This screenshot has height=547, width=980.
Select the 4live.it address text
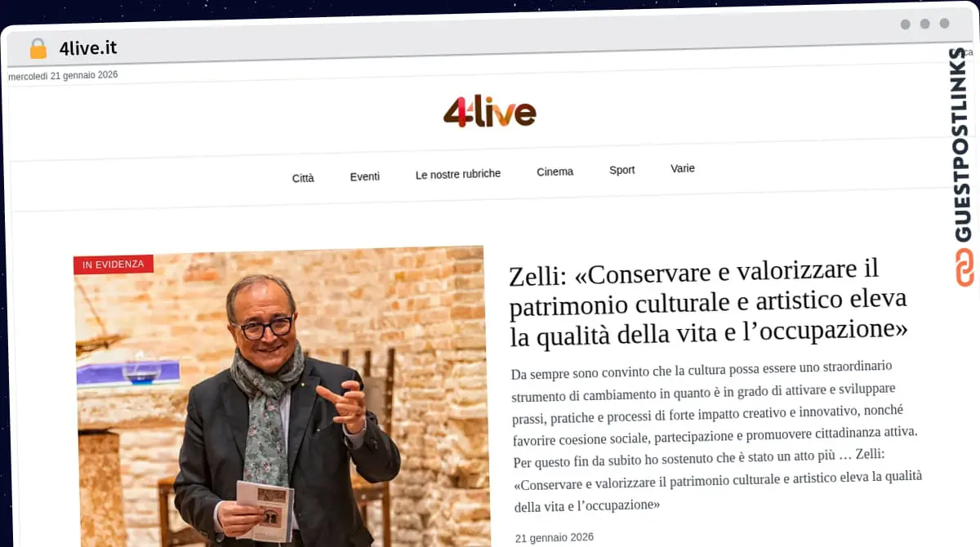pyautogui.click(x=87, y=48)
